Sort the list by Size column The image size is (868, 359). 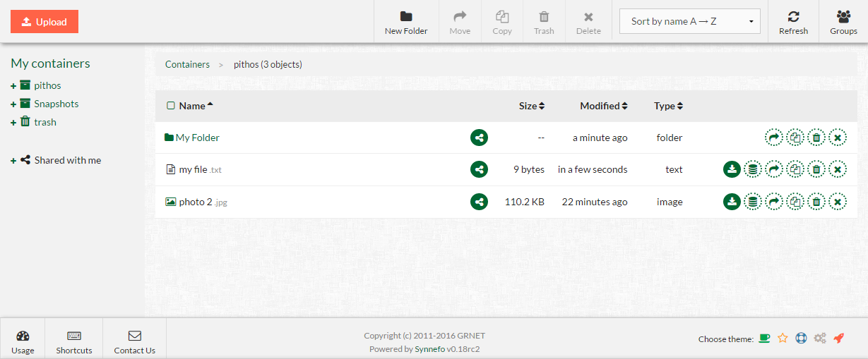531,106
